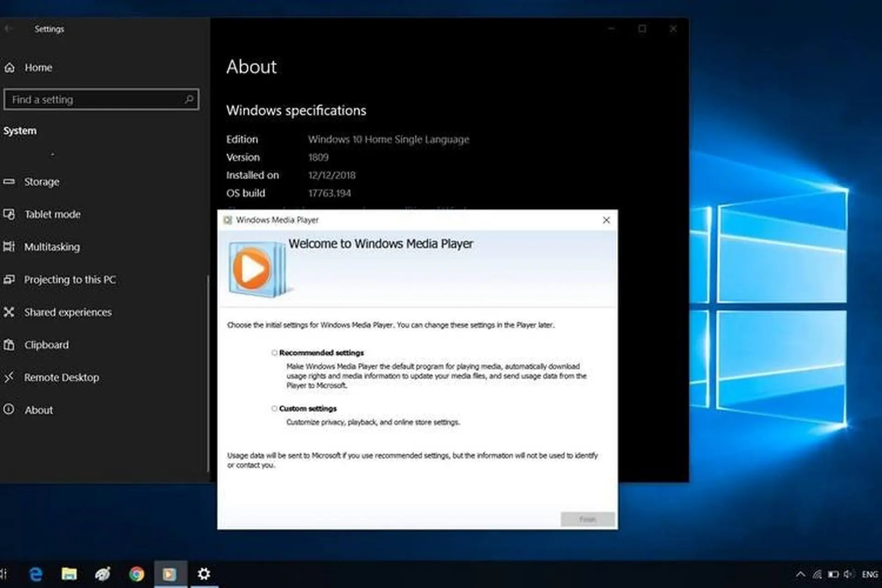
Task: Click the Multitasking icon
Action: [9, 247]
